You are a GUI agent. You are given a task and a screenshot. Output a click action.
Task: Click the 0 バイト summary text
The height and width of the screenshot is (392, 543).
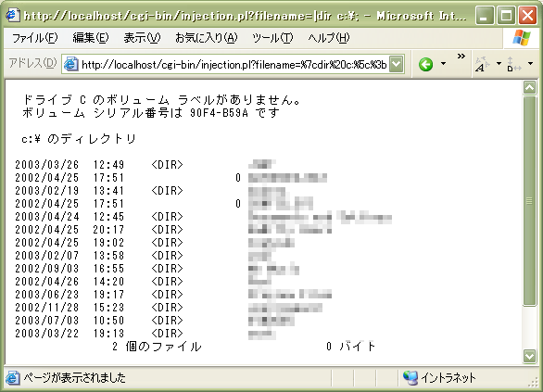(351, 347)
